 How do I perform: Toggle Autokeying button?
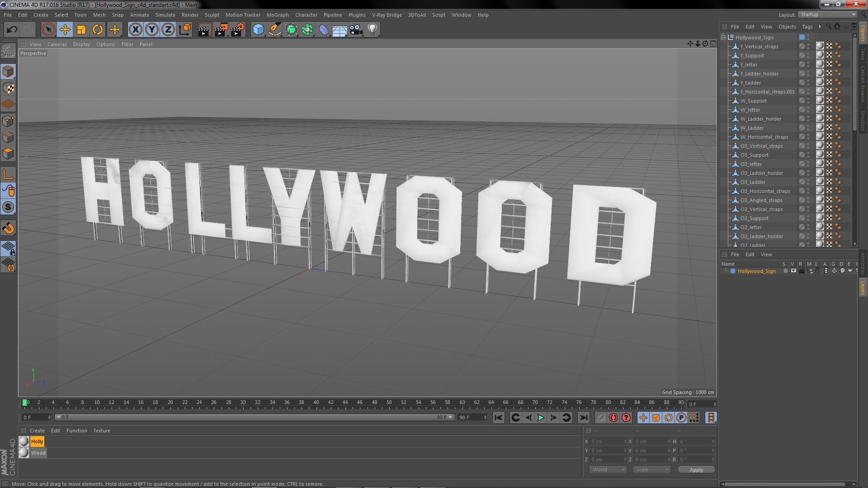point(613,418)
